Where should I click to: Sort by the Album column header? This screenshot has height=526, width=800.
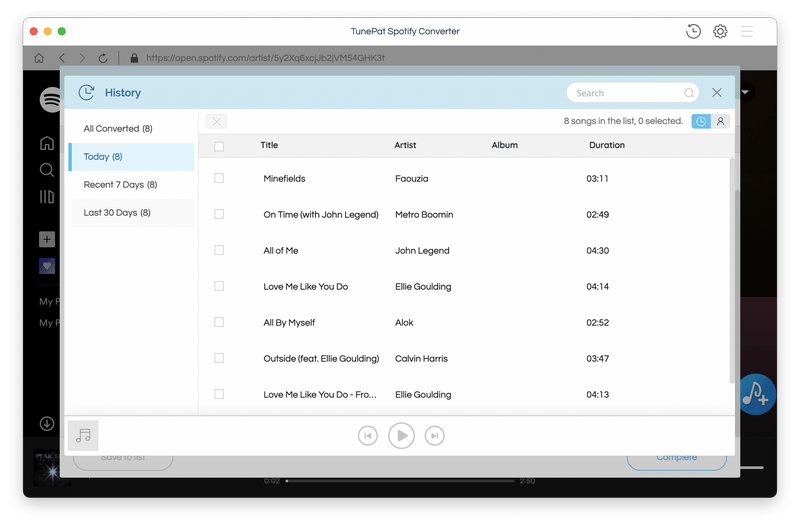[x=505, y=145]
